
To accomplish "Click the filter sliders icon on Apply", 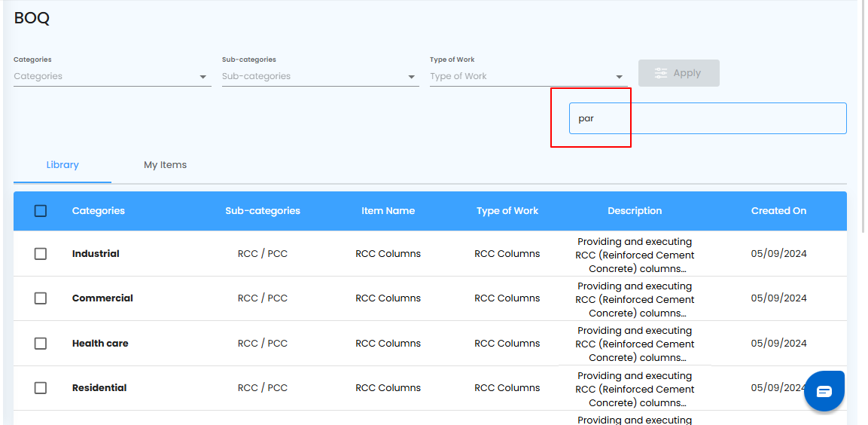I will pyautogui.click(x=661, y=73).
